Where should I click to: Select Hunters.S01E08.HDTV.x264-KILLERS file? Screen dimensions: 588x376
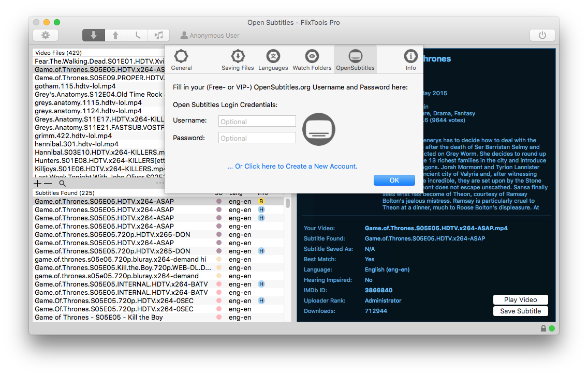click(x=99, y=160)
